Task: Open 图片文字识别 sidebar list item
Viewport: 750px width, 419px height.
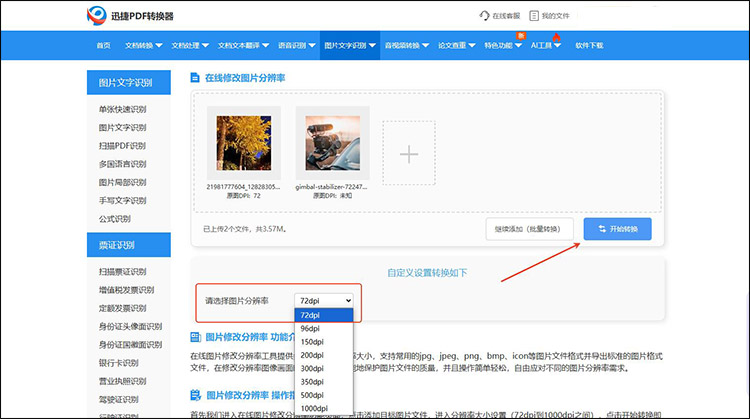Action: pyautogui.click(x=122, y=127)
